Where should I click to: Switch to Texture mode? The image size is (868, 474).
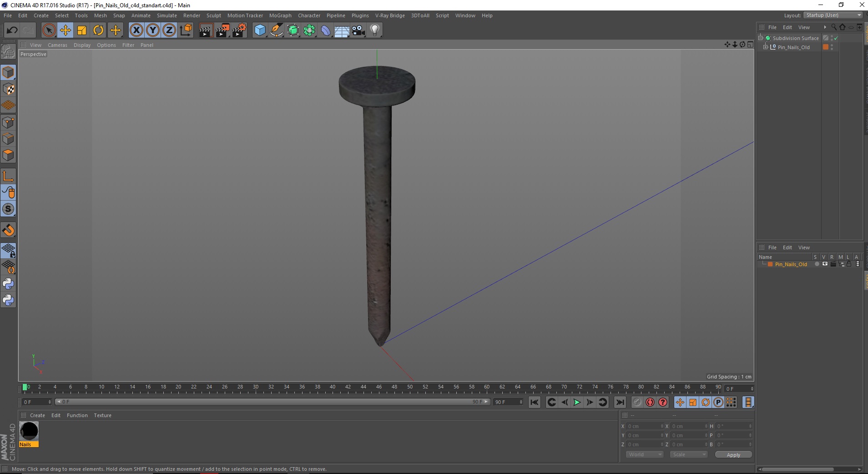pyautogui.click(x=8, y=89)
